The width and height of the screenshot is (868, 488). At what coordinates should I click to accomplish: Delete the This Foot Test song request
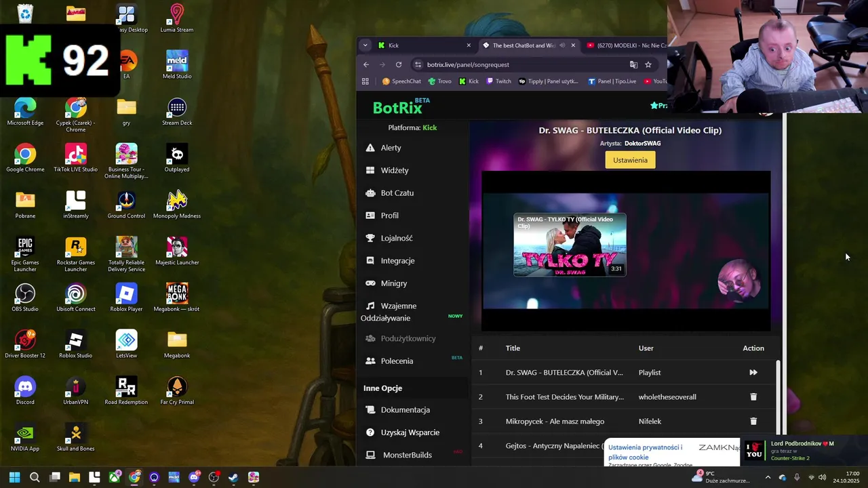[x=753, y=397]
